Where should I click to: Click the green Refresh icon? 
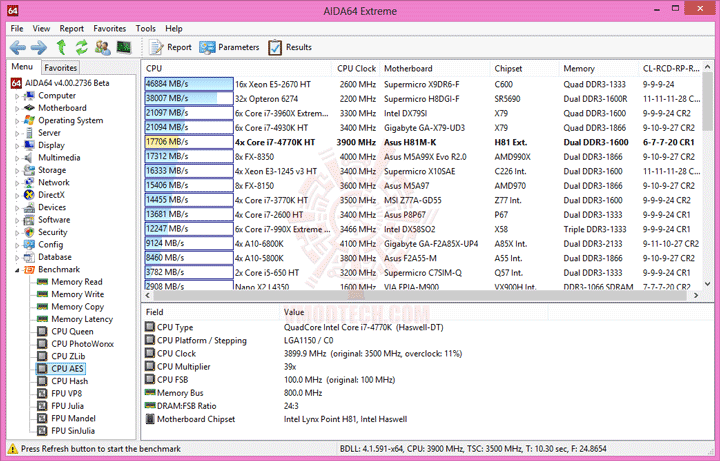pyautogui.click(x=82, y=47)
